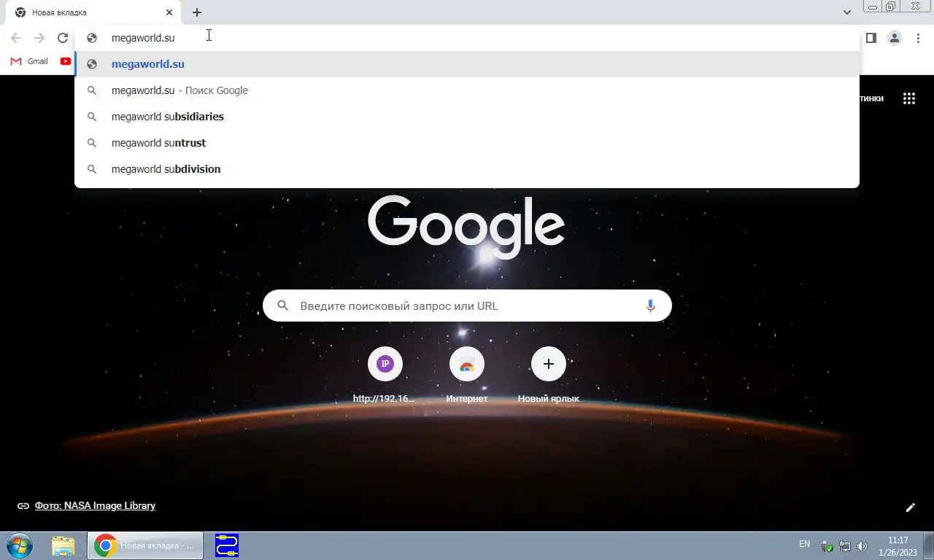Open the http://192.16... shortcut
Viewport: 934px width, 560px height.
point(385,375)
